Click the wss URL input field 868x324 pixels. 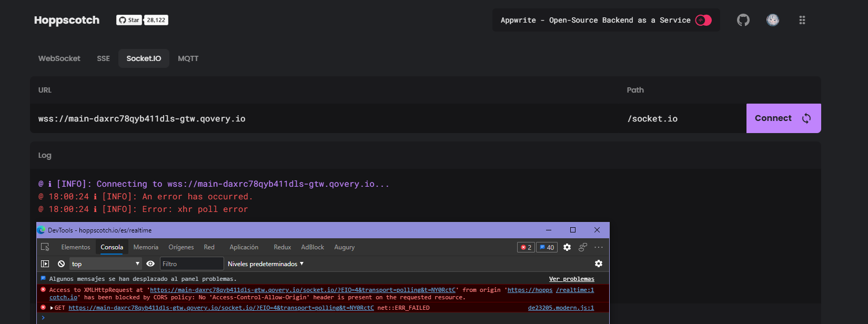(x=324, y=118)
